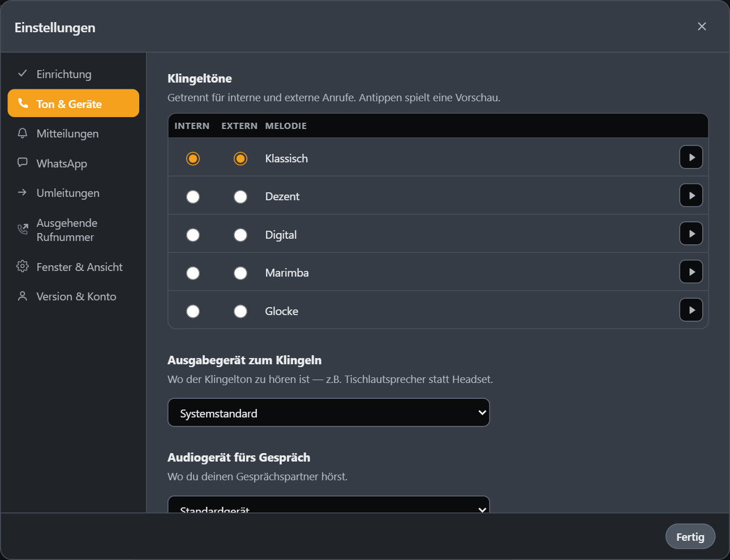730x560 pixels.
Task: Click the checkmark icon beside Einrichtung
Action: click(x=23, y=74)
